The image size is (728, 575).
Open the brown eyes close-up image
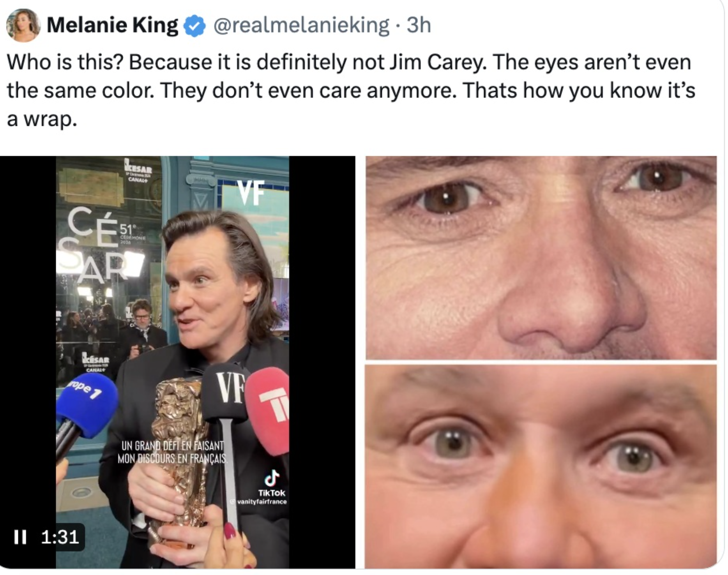541,258
